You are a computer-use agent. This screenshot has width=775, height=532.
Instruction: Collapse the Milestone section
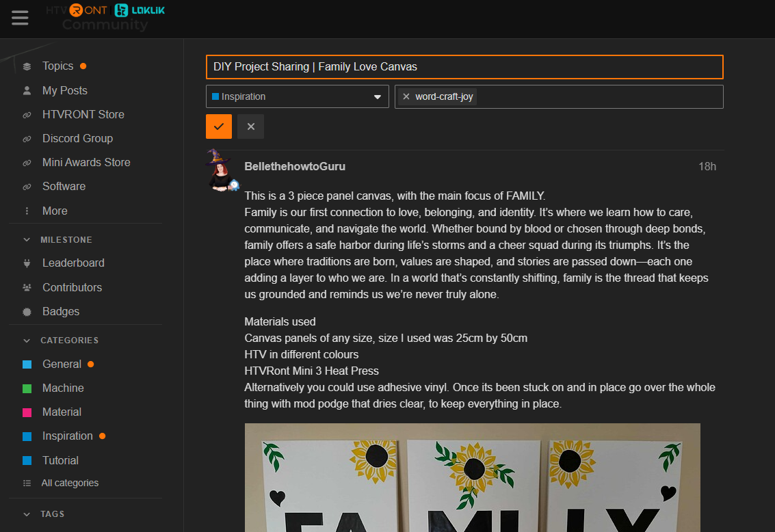tap(27, 240)
